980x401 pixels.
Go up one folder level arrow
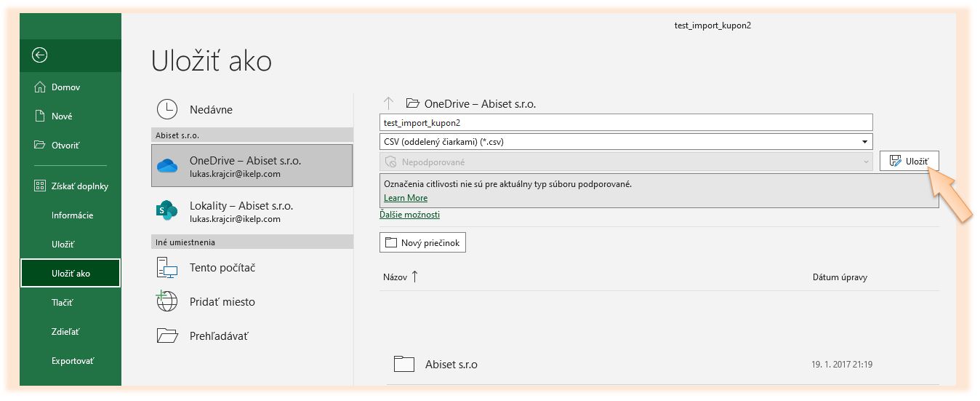(x=389, y=104)
